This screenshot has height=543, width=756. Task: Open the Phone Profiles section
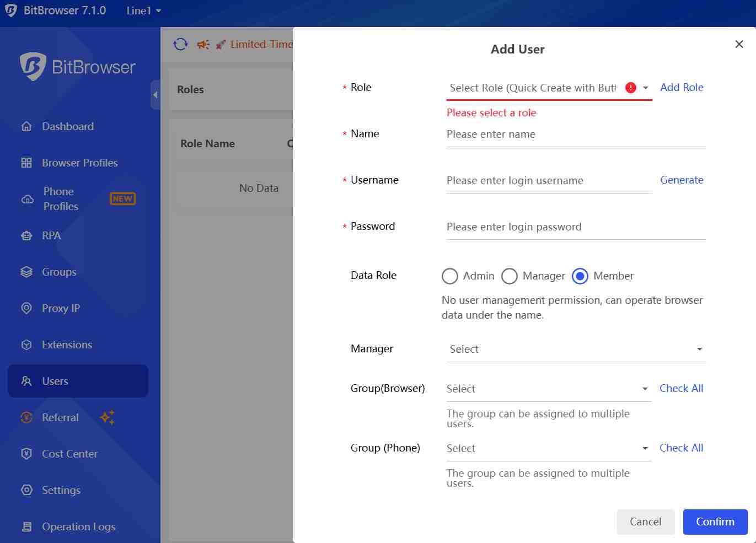(58, 198)
